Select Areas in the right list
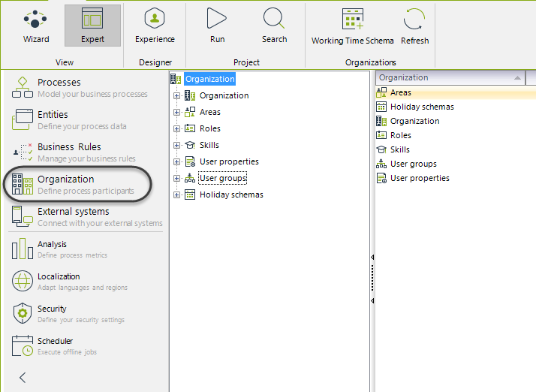Image resolution: width=536 pixels, height=392 pixels. click(401, 92)
